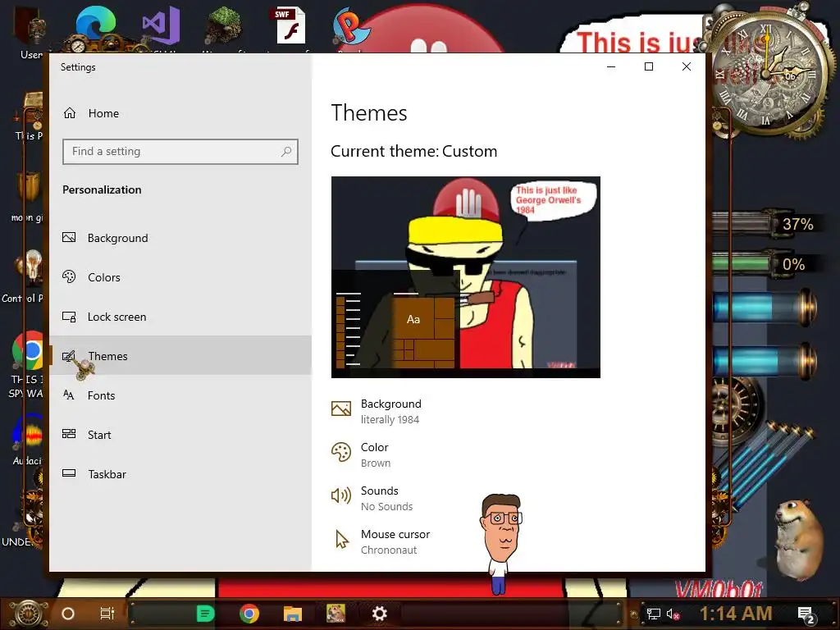The width and height of the screenshot is (840, 630).
Task: Click the taskbar clock showing 1:14 AM
Action: pos(736,614)
